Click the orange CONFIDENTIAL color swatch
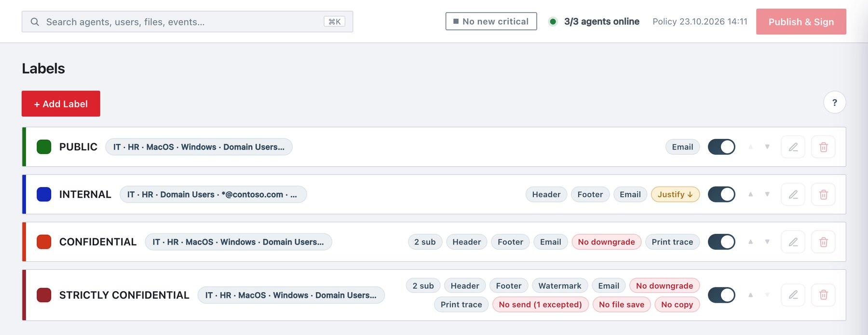Viewport: 868px width, 335px height. (44, 242)
